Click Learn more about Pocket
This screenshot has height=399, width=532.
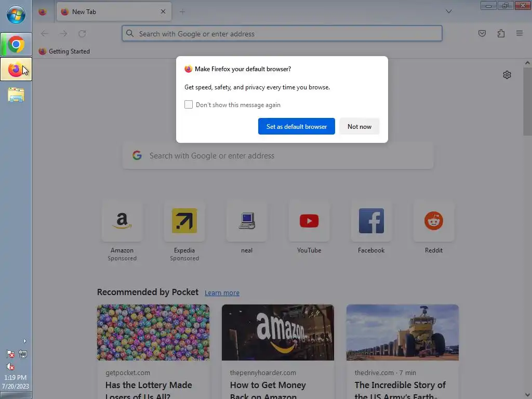(222, 293)
